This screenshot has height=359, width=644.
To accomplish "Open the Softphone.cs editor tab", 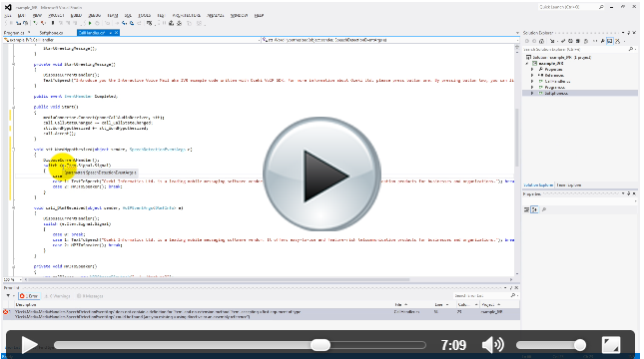I will 51,33.
